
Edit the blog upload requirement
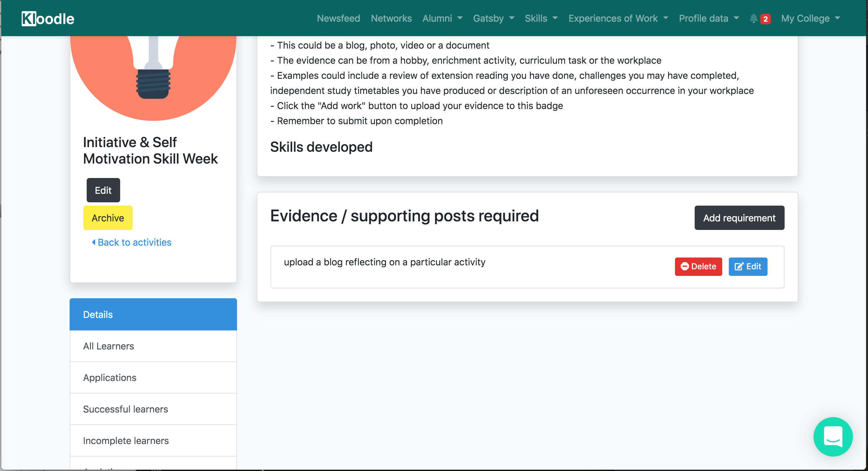click(748, 266)
